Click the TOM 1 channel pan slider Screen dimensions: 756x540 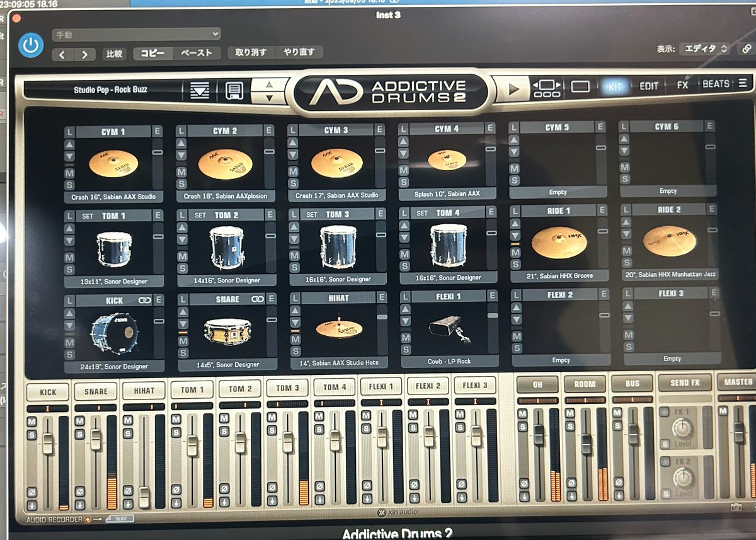point(192,407)
